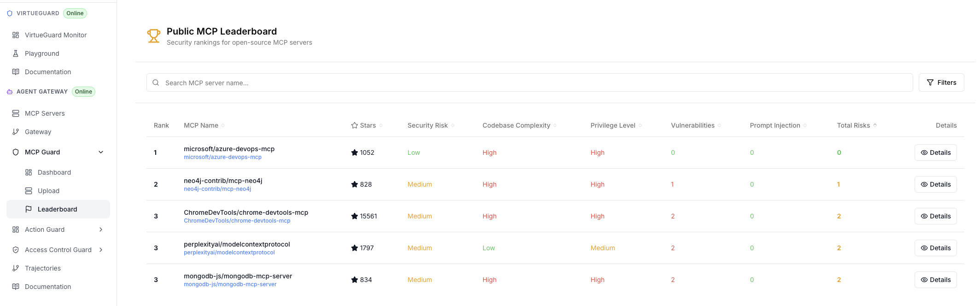
Task: Expand the Access Control Guard arrow
Action: 101,250
